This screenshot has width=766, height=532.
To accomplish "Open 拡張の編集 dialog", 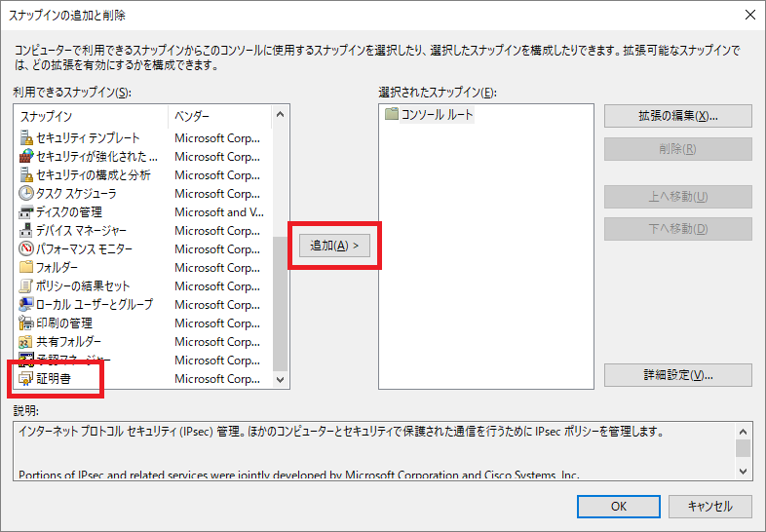I will click(677, 116).
